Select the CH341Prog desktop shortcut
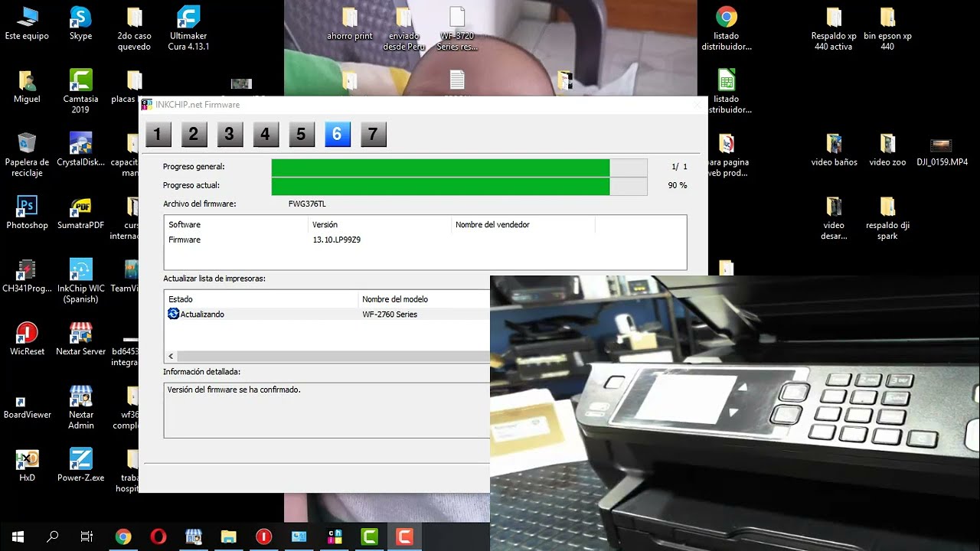The width and height of the screenshot is (980, 551). click(27, 276)
